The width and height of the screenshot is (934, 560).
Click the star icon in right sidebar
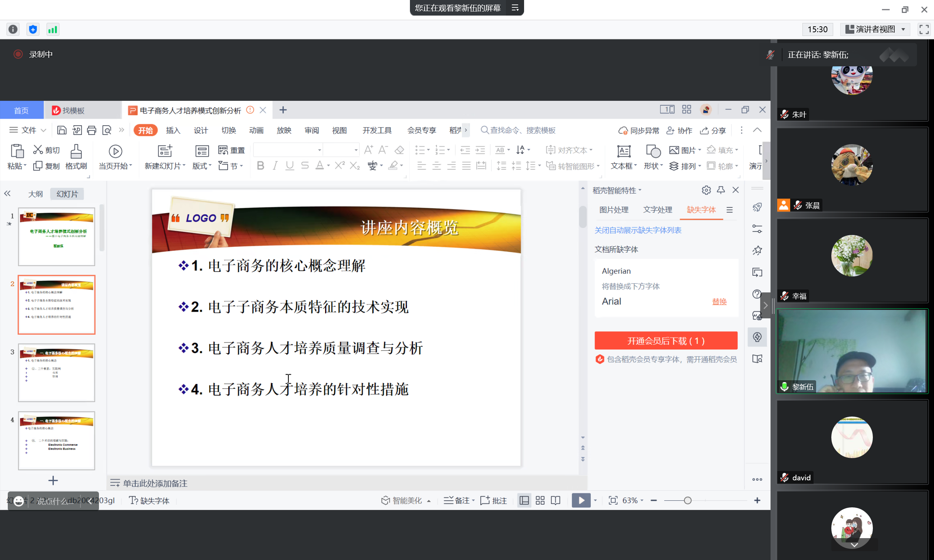click(x=757, y=250)
